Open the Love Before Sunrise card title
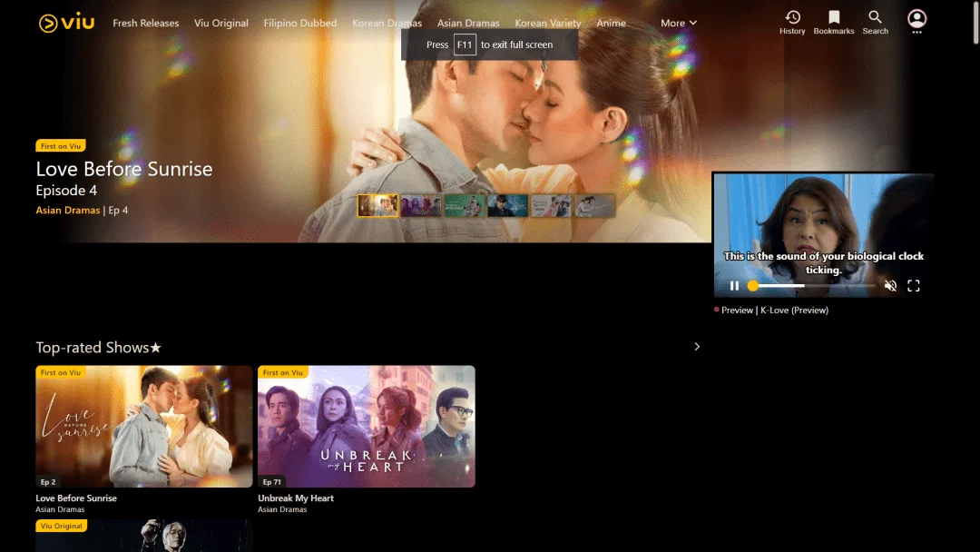Screen dimensions: 980x552 [76, 498]
